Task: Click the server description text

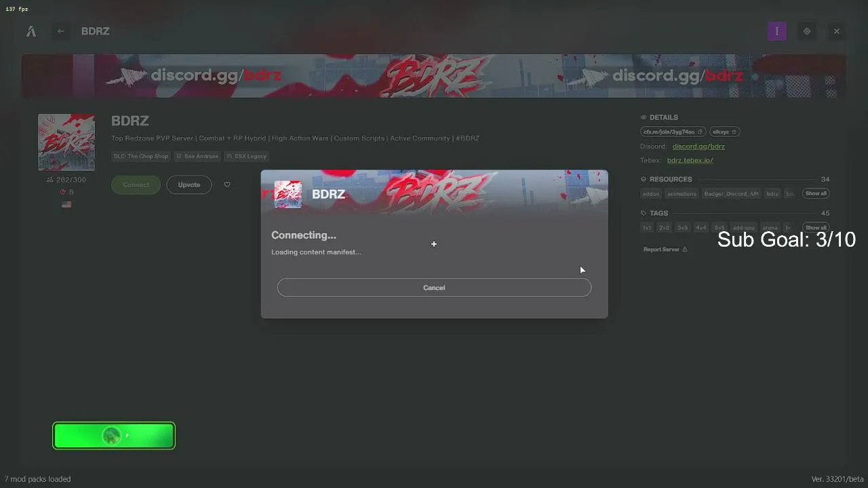Action: point(295,138)
